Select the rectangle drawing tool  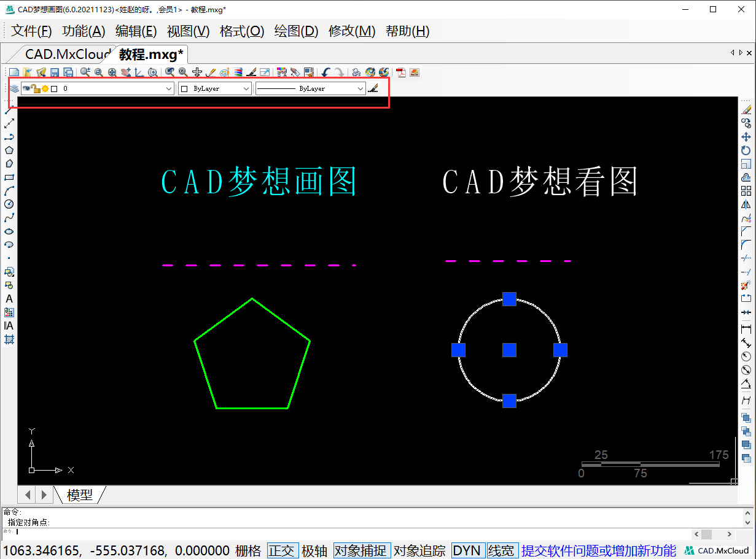pyautogui.click(x=9, y=177)
